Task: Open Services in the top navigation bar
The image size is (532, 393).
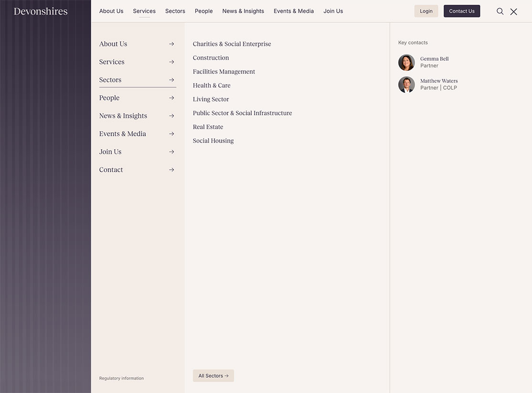Action: (x=144, y=11)
